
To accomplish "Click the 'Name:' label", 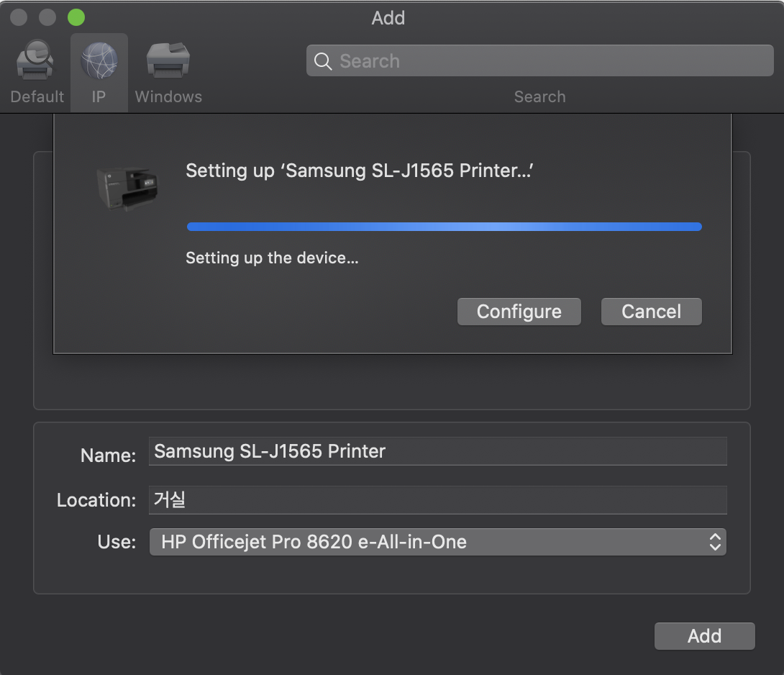I will (108, 456).
